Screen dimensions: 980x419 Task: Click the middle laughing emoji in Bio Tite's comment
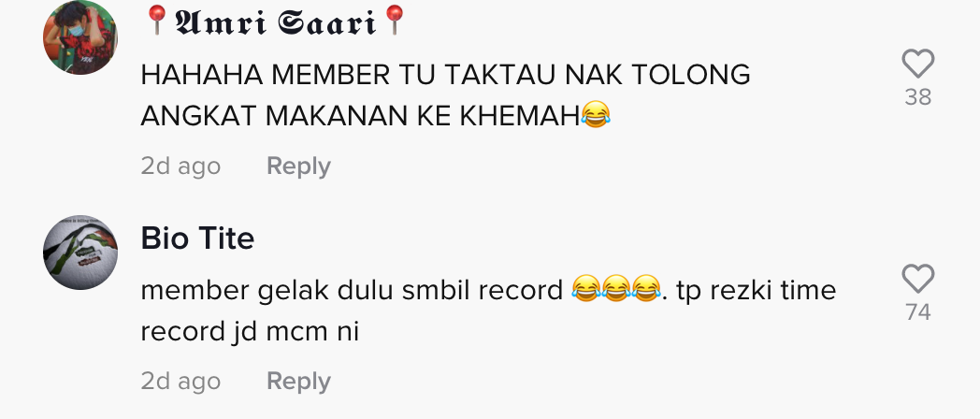click(616, 290)
